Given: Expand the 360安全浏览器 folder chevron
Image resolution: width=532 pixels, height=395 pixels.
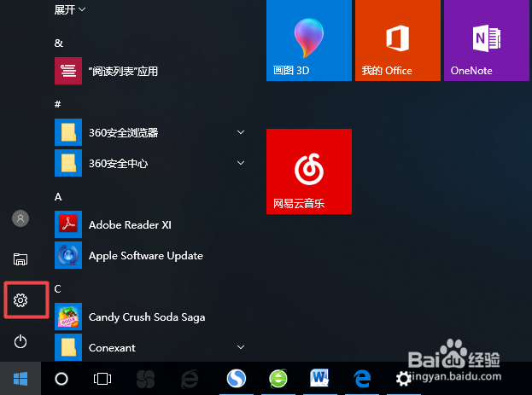Looking at the screenshot, I should 241,132.
